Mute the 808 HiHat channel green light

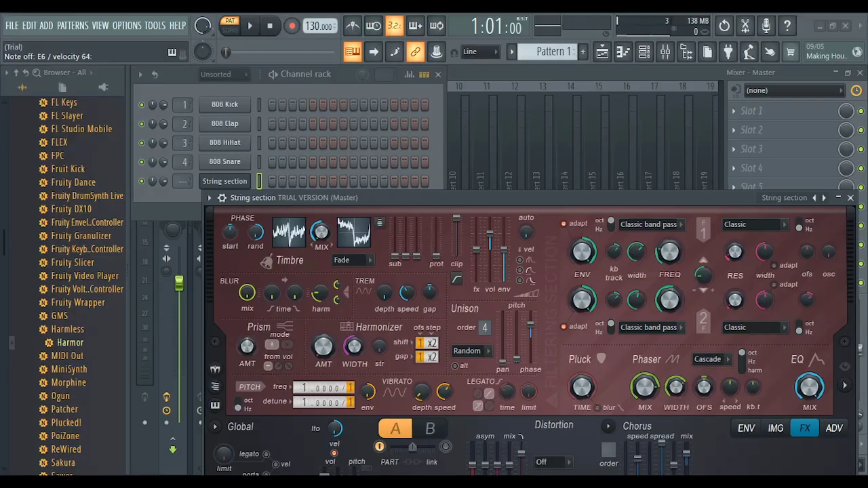click(x=142, y=143)
